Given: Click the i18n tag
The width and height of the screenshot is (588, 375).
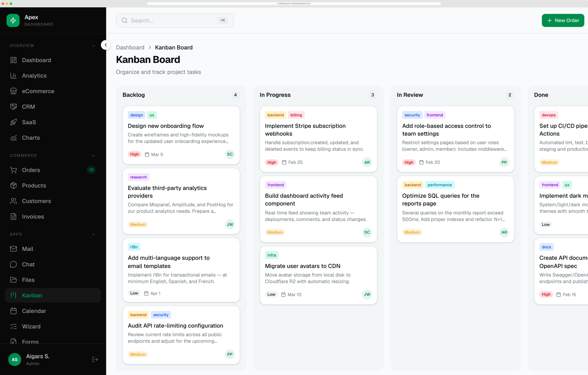Looking at the screenshot, I should pyautogui.click(x=134, y=247).
